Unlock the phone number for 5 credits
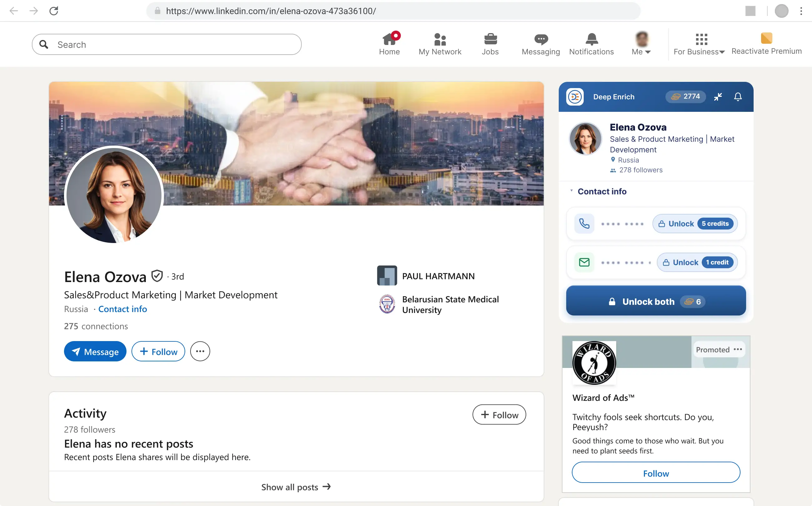 695,224
